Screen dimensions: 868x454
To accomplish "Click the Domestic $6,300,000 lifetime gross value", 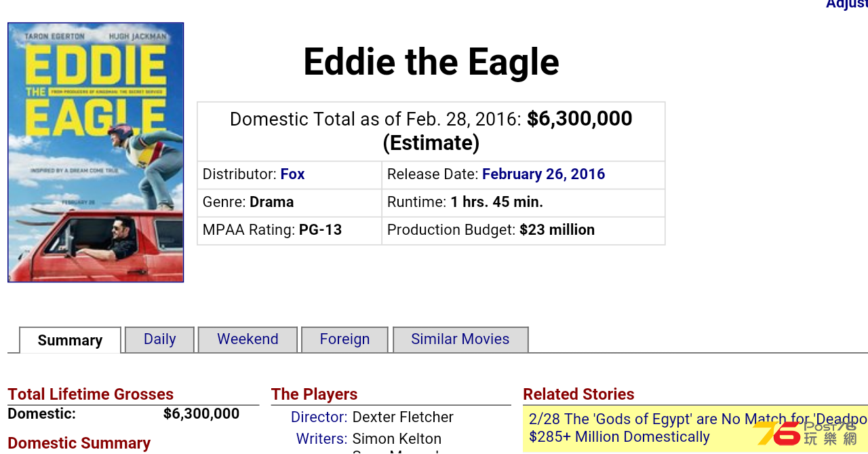I will click(x=201, y=414).
